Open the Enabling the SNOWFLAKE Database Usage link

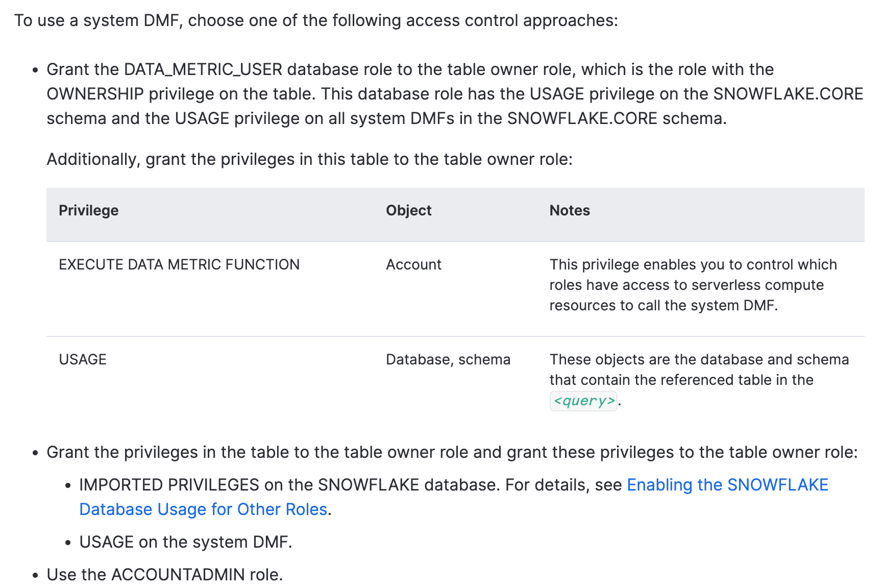coord(727,485)
